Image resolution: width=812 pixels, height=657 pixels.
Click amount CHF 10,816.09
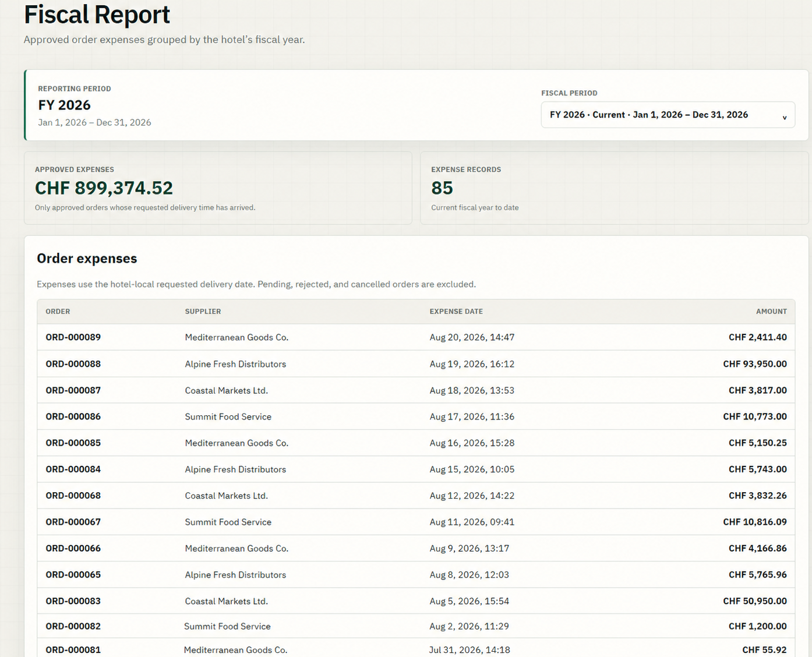[755, 522]
